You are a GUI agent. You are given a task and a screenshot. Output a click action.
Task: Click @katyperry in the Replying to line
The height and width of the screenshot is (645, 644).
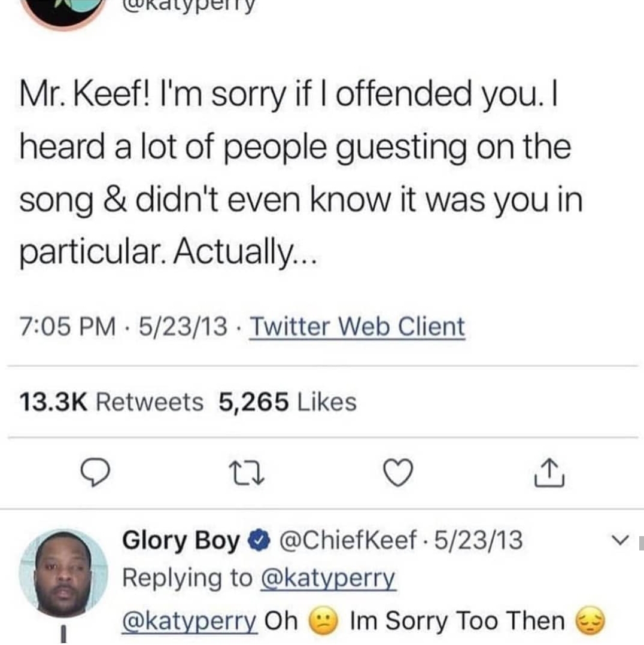(x=328, y=579)
